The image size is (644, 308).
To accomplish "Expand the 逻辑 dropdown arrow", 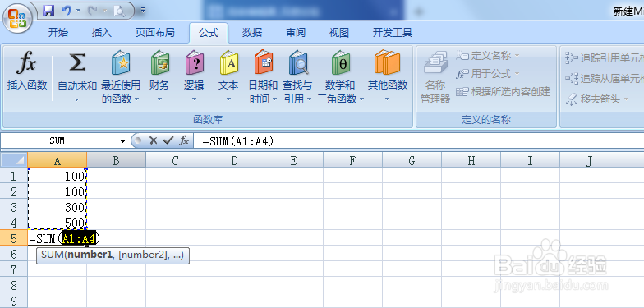I will pyautogui.click(x=194, y=99).
